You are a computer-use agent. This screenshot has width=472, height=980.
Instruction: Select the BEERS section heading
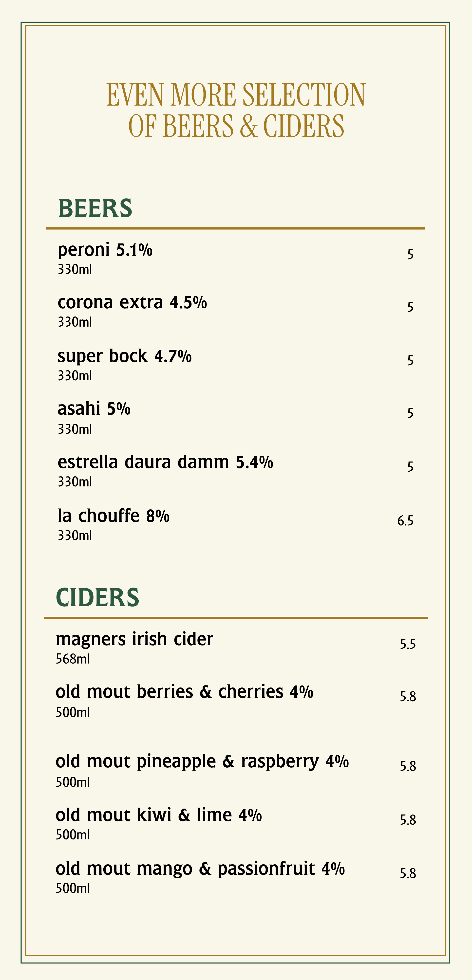[x=95, y=208]
